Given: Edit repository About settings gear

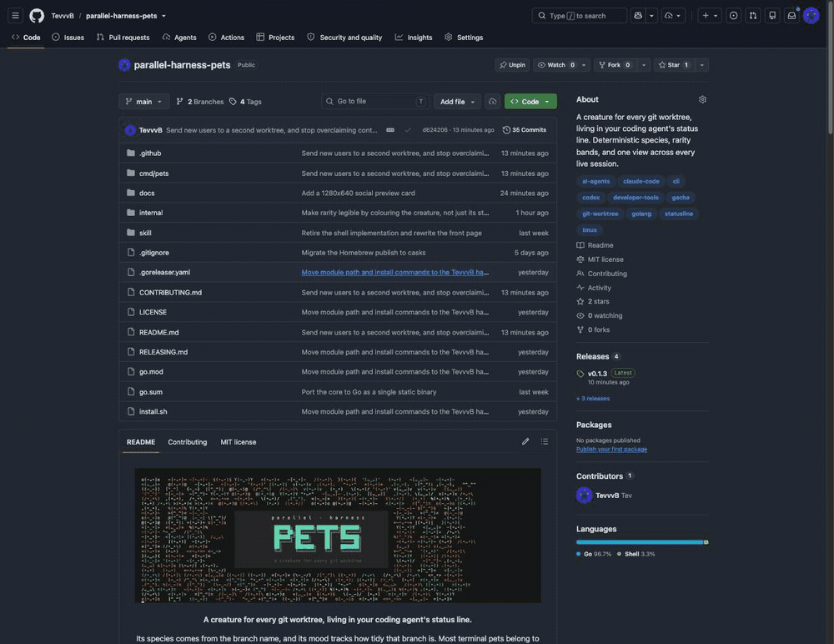Looking at the screenshot, I should pos(702,99).
